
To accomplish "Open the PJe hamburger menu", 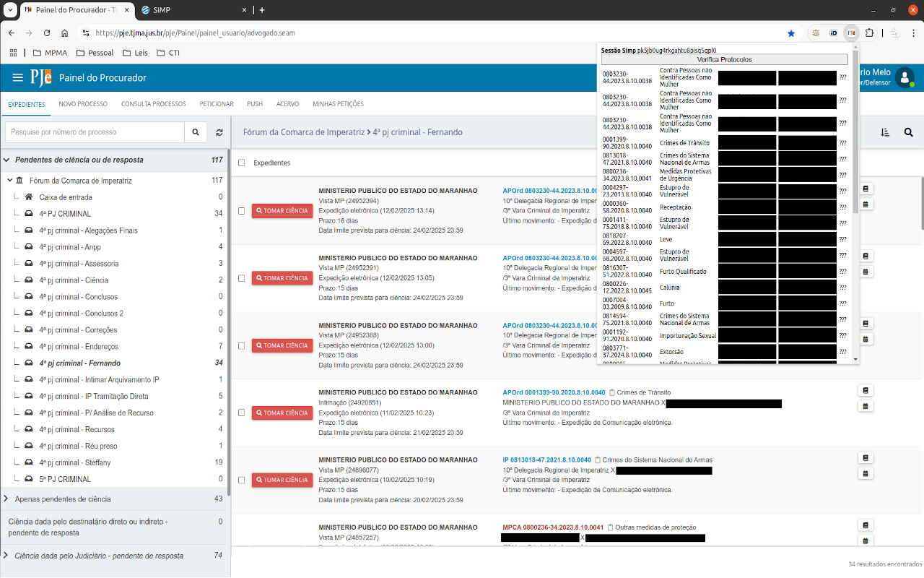I will (18, 78).
